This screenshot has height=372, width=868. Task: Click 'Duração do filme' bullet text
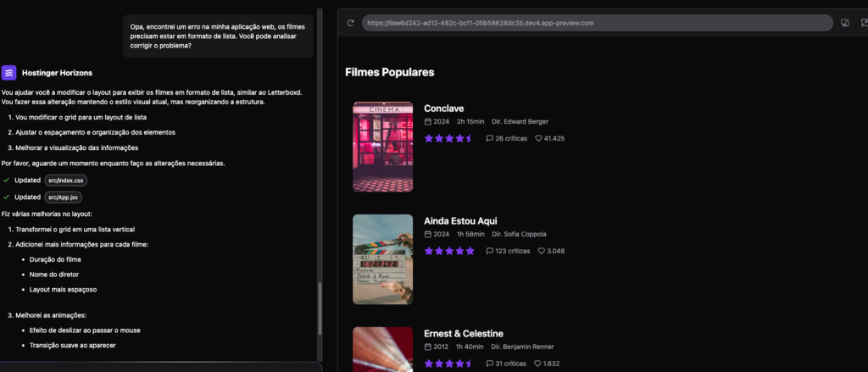coord(55,259)
